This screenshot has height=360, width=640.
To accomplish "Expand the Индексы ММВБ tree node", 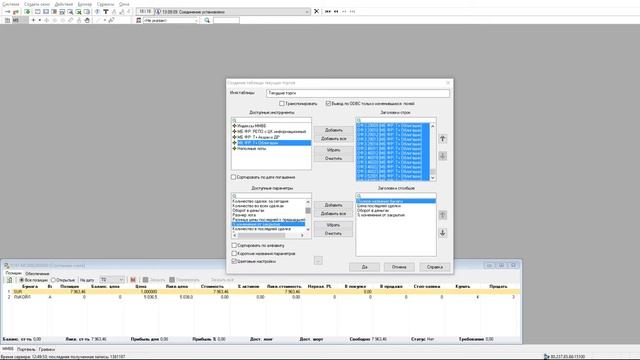I will [x=234, y=126].
